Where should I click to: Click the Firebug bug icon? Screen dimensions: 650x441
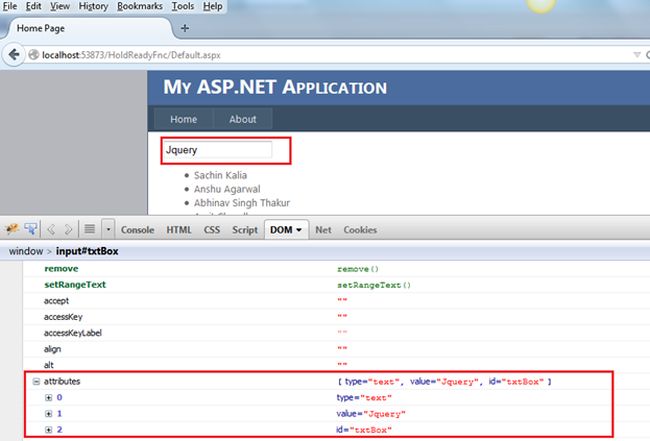(12, 229)
